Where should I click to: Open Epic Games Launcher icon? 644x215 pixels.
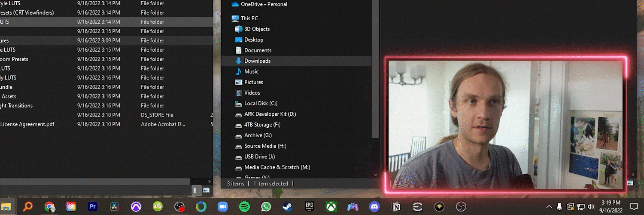309,207
